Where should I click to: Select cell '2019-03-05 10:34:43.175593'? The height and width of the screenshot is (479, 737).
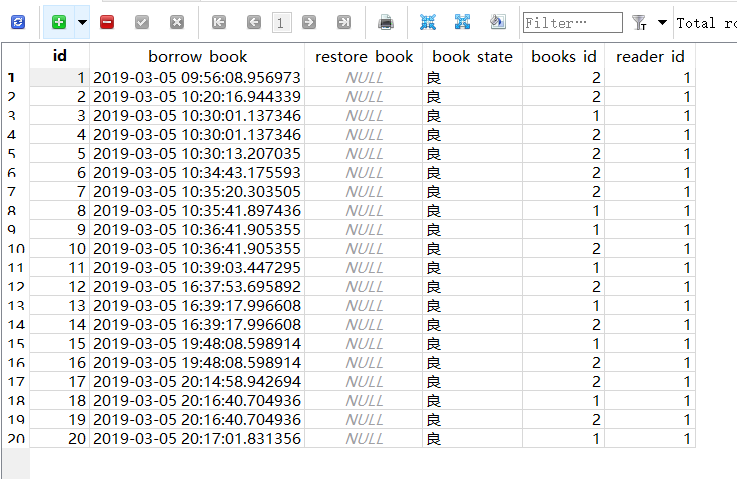(x=197, y=173)
